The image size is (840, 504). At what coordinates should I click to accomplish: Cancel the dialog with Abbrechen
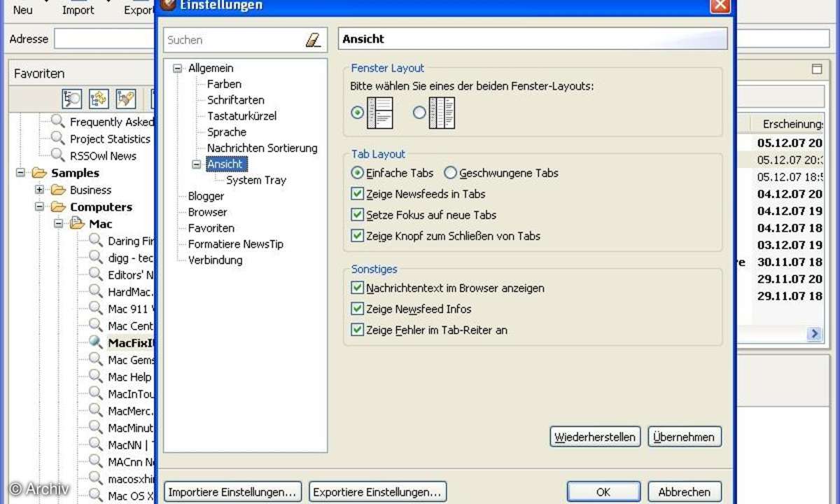point(685,492)
